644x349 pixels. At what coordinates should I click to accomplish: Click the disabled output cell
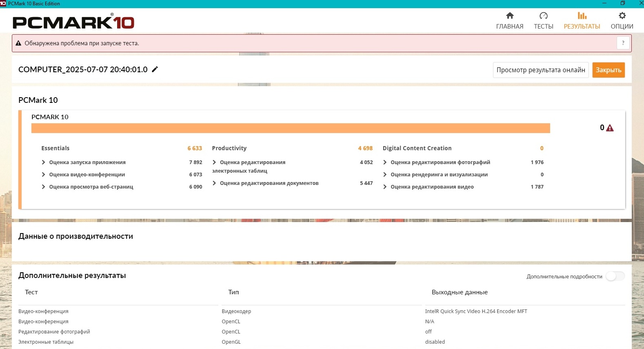[435, 342]
